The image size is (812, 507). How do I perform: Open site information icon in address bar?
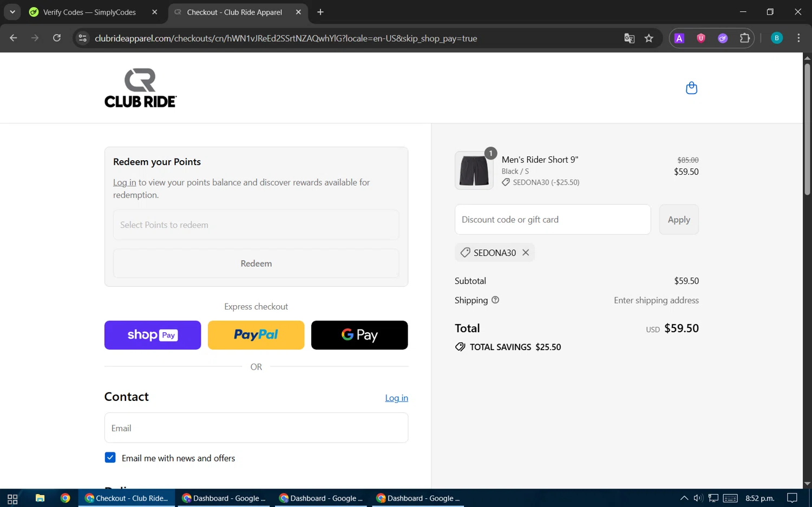[83, 38]
